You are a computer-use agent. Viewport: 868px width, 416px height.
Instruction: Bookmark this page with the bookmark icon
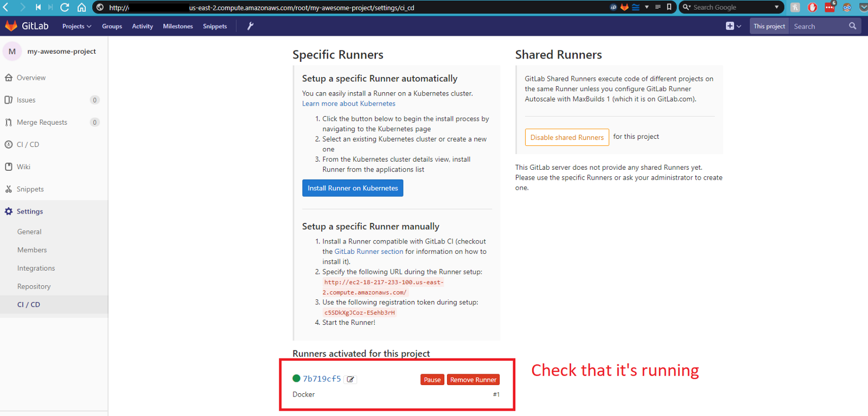click(x=669, y=7)
